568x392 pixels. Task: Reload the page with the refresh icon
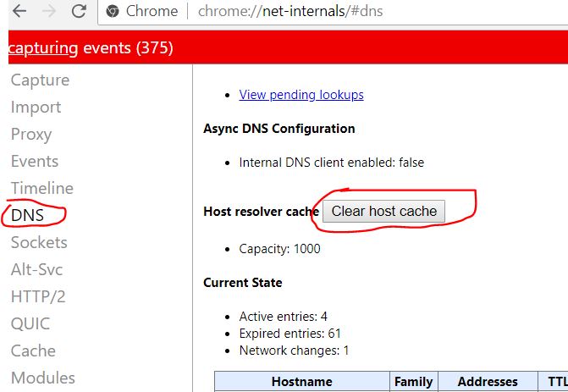coord(79,11)
